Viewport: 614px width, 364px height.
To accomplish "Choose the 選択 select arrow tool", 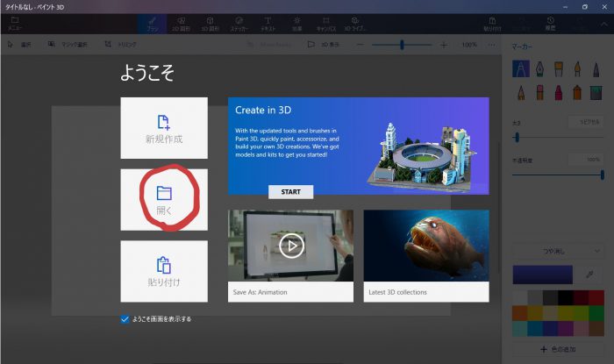I will (x=19, y=45).
